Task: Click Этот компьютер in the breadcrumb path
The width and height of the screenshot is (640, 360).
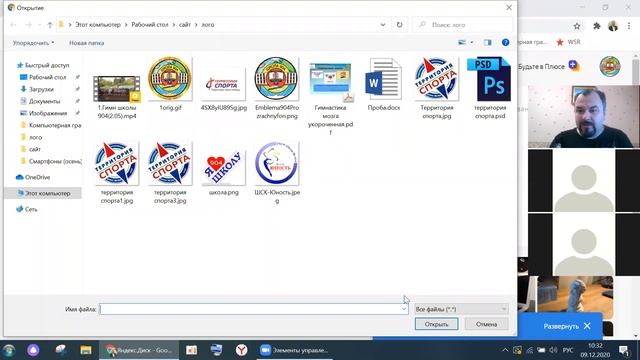Action: (x=98, y=25)
